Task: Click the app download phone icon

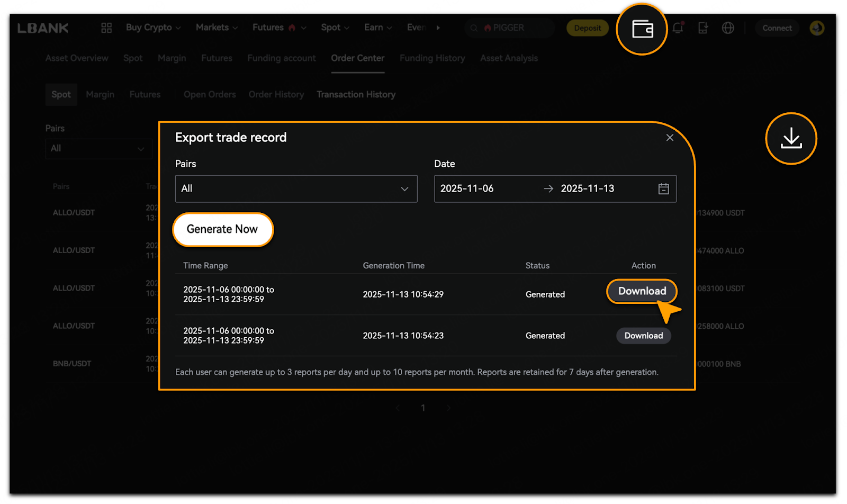Action: [702, 28]
